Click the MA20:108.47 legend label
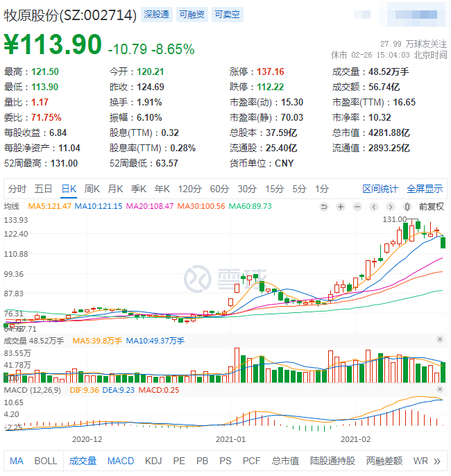This screenshot has width=451, height=476. click(150, 207)
